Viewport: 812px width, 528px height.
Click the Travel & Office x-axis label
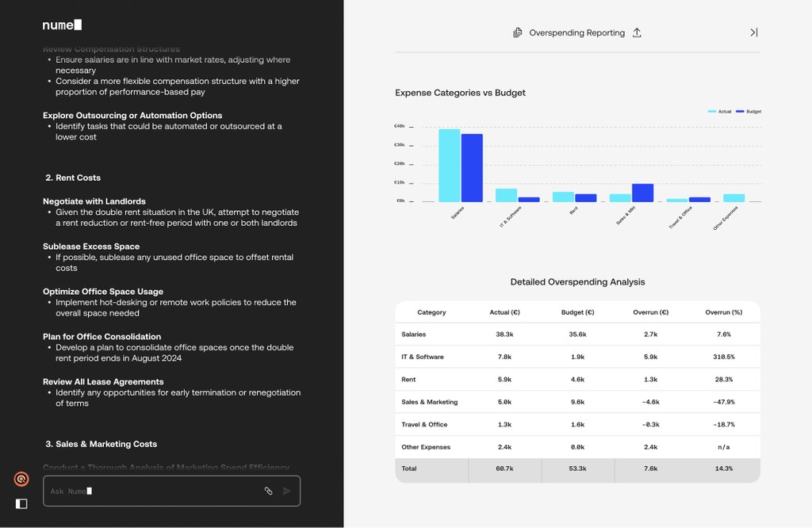[x=680, y=217]
